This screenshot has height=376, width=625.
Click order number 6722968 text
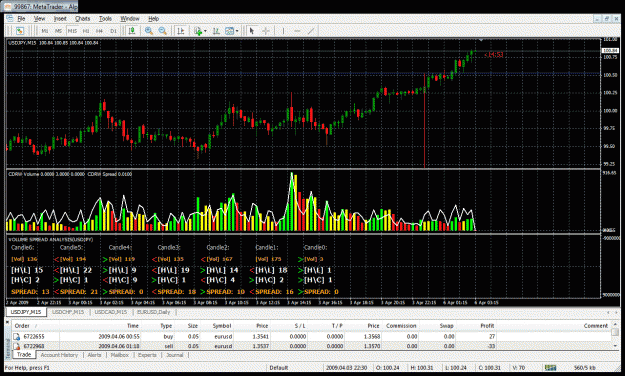coord(34,346)
